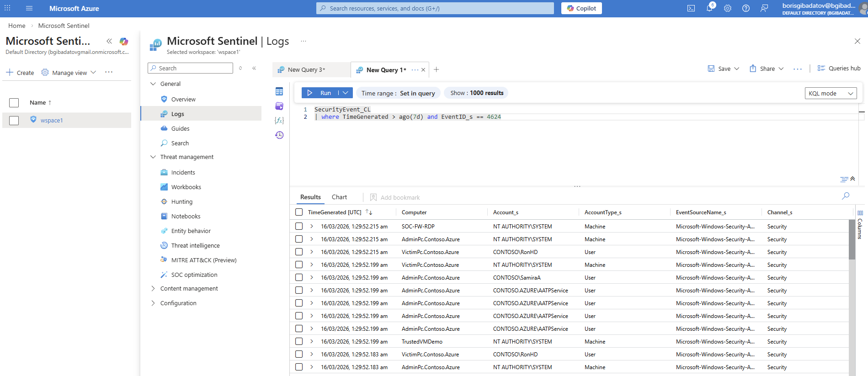Image resolution: width=868 pixels, height=376 pixels.
Task: Switch to the Chart tab
Action: pos(339,197)
